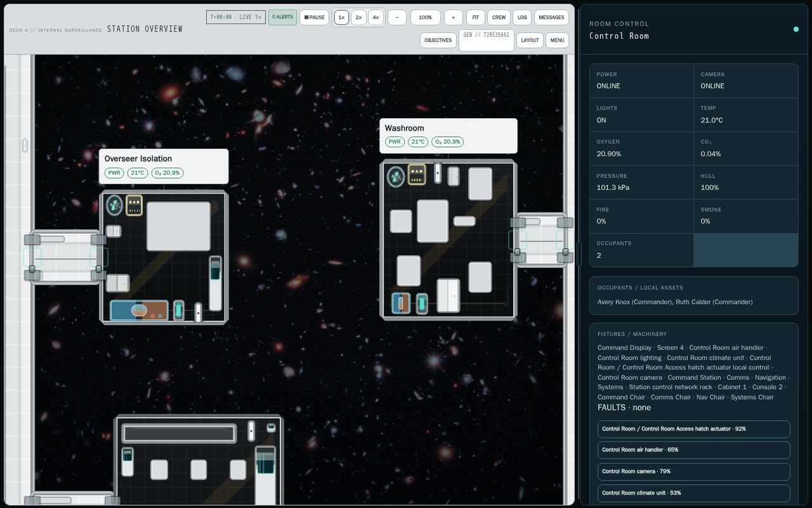Viewport: 812px width, 508px height.
Task: Pause the simulation
Action: (314, 17)
